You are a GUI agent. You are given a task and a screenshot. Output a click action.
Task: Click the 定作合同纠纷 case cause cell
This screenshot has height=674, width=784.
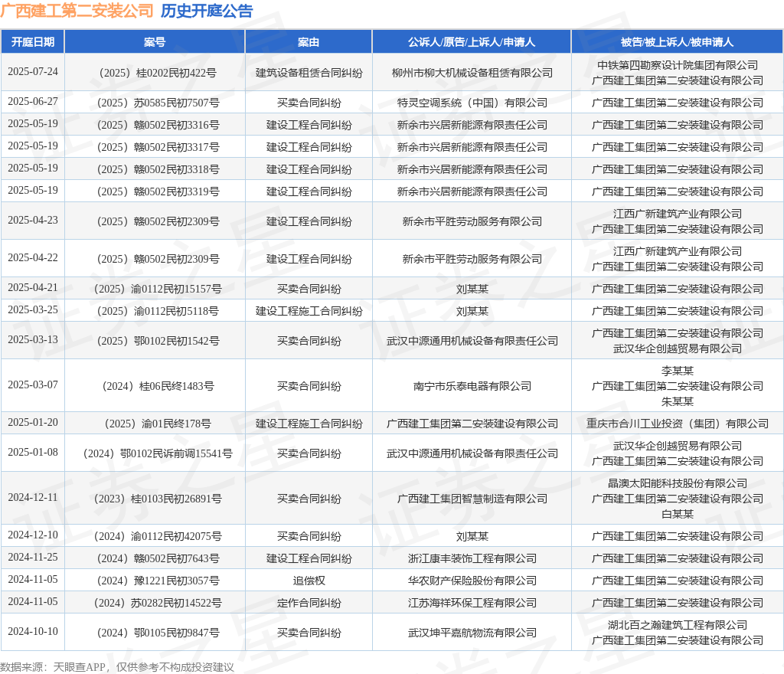309,603
